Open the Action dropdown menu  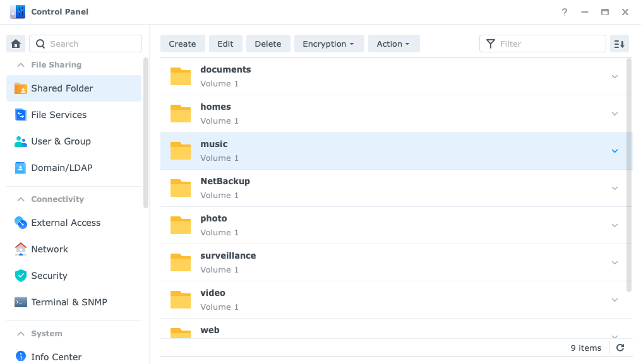pyautogui.click(x=393, y=44)
